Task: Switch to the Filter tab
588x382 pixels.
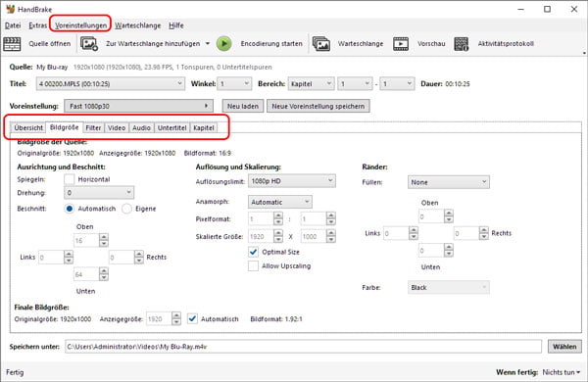Action: pos(93,128)
